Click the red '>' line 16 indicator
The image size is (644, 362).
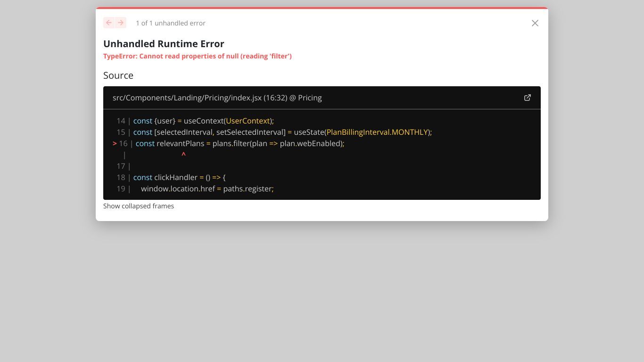coord(115,143)
